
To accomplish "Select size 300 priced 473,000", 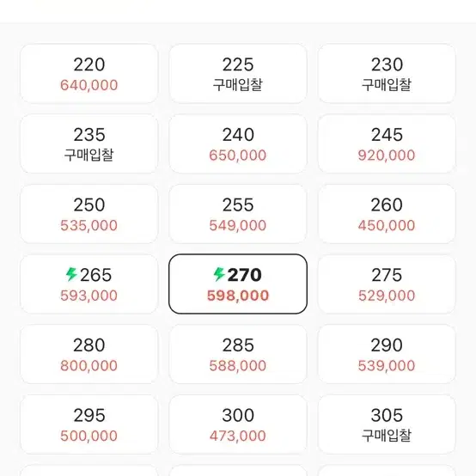I will point(238,424).
